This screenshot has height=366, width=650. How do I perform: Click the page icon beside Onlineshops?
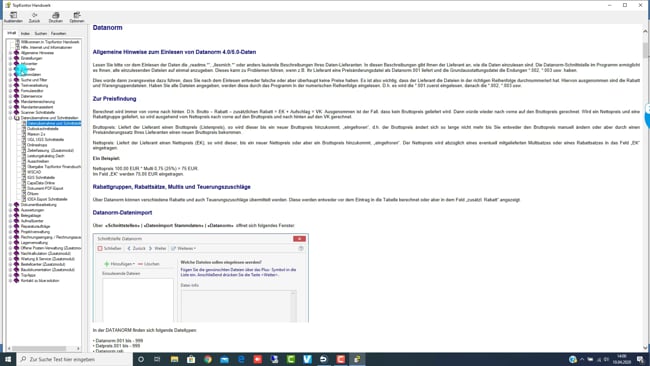(x=24, y=145)
